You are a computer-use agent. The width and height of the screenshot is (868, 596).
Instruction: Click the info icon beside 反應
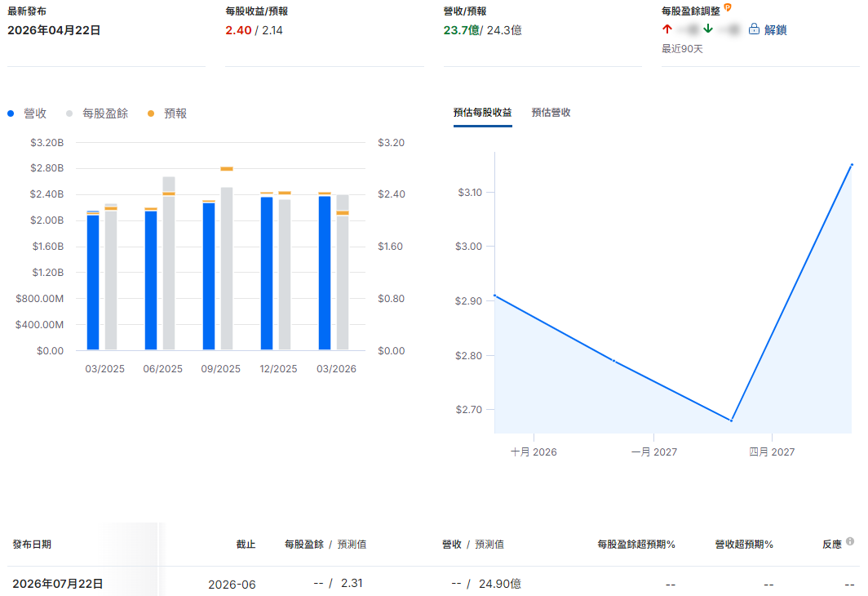pyautogui.click(x=850, y=541)
